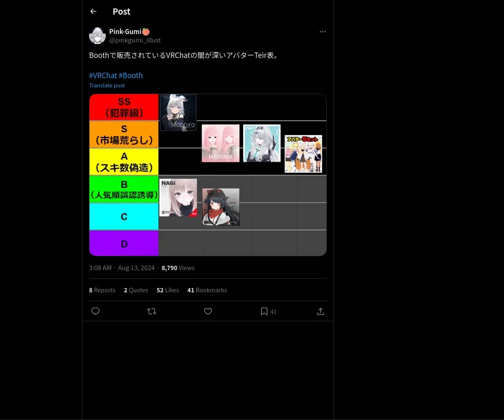Click the Post heading text

point(121,12)
